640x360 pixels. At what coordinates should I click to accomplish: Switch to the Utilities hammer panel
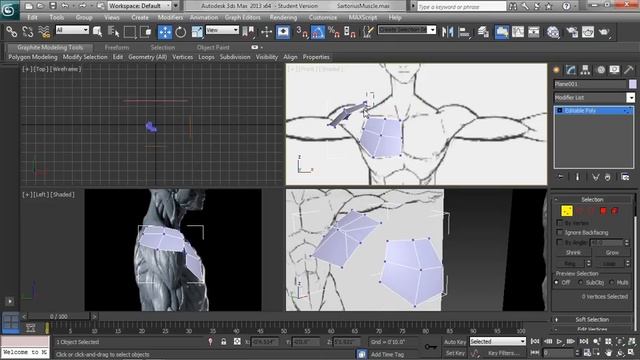(629, 70)
